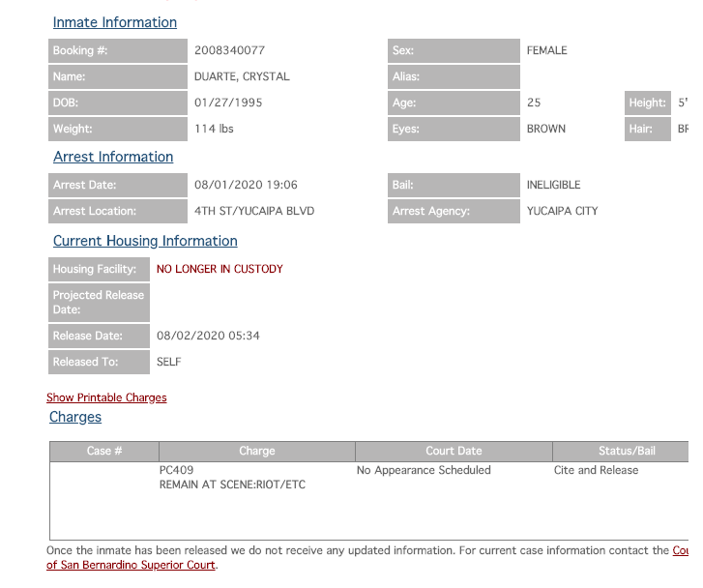This screenshot has height=588, width=703.
Task: Select the booking number 2008340077
Action: tap(229, 50)
